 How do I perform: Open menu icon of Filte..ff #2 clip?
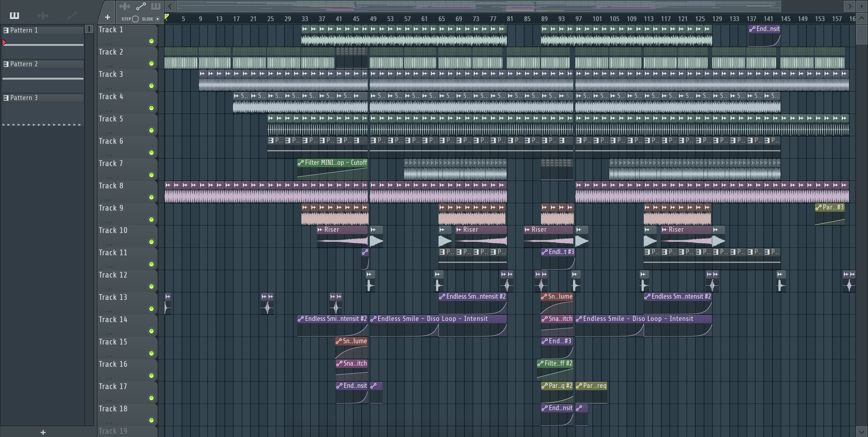pos(540,363)
